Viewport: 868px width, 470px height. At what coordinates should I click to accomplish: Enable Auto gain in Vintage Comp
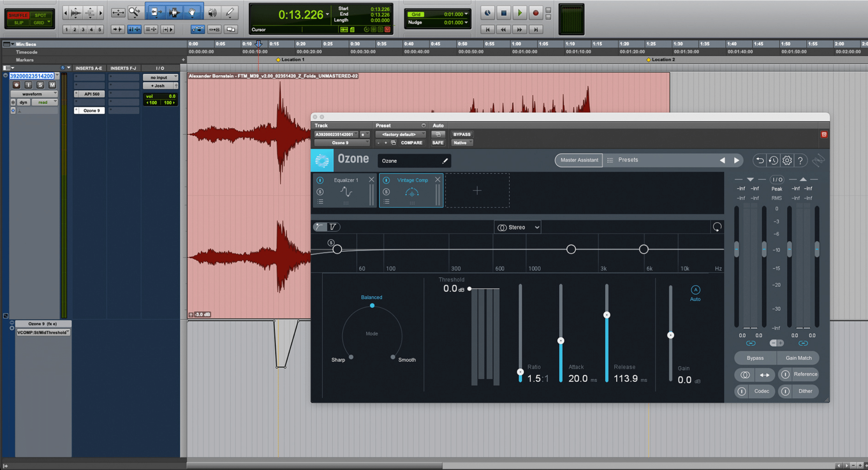coord(695,290)
